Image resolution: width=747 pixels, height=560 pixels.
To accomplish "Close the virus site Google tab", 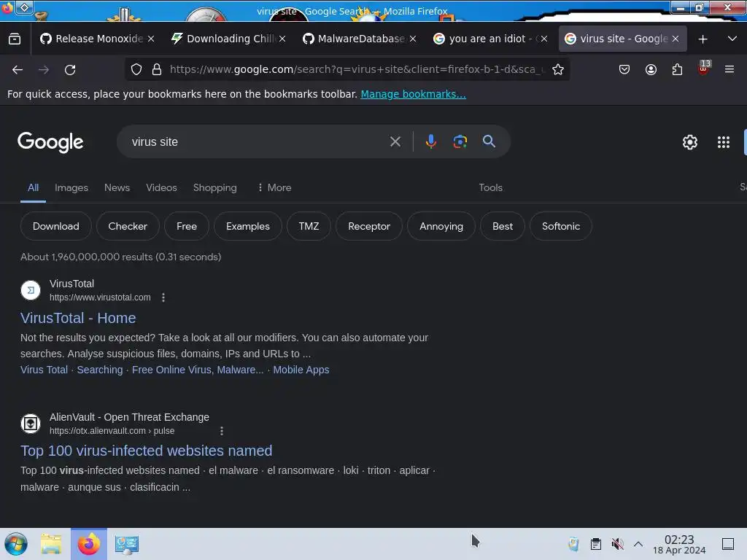I will tap(676, 39).
